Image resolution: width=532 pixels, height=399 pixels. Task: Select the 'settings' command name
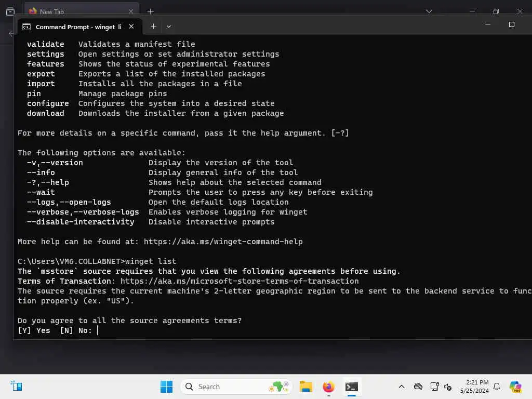[x=46, y=54]
